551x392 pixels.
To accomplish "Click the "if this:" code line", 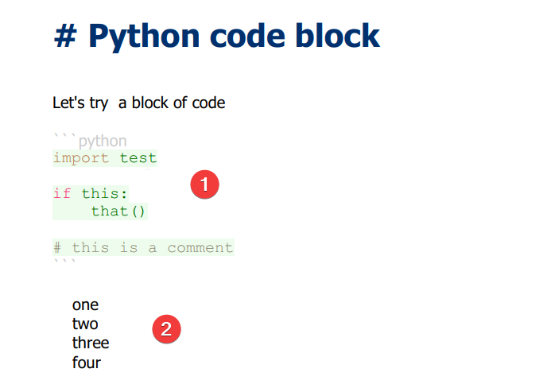I will pos(91,194).
